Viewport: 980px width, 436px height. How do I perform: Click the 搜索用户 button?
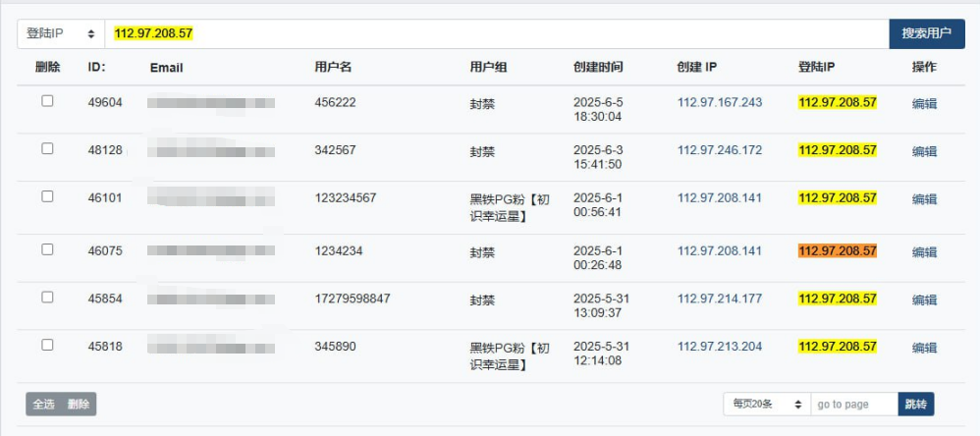click(x=926, y=33)
